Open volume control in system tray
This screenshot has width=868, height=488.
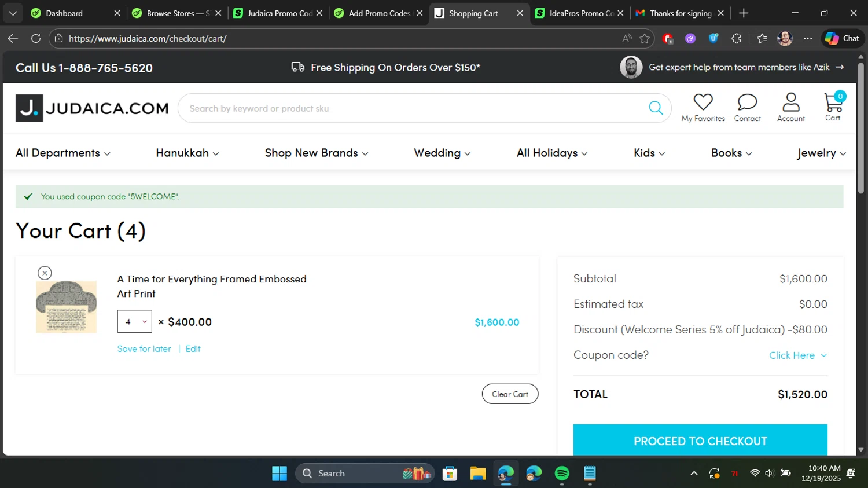coord(769,474)
